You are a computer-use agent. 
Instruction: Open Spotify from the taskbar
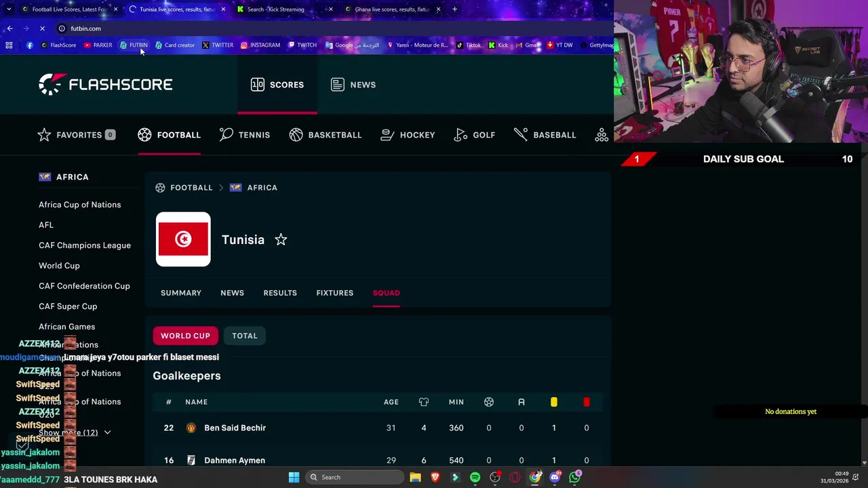click(475, 477)
